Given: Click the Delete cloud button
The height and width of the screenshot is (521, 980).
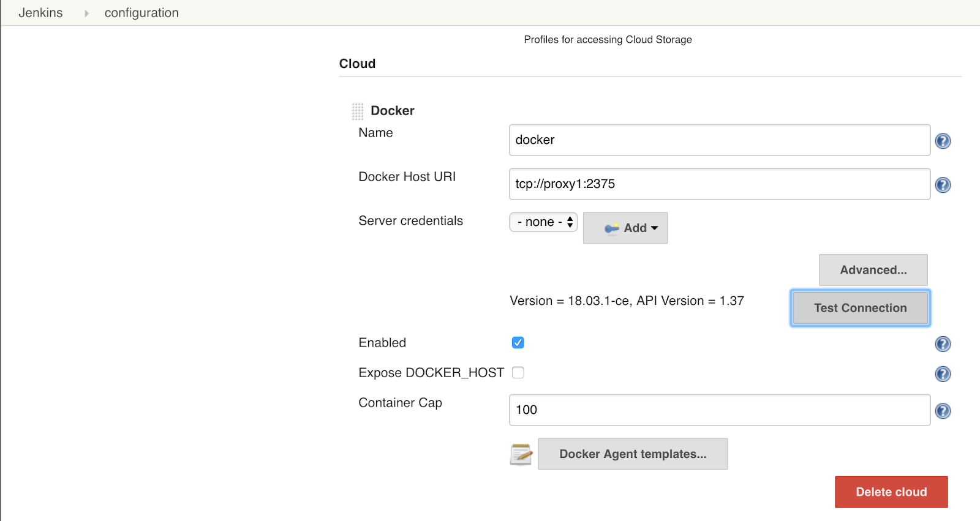Looking at the screenshot, I should pos(891,492).
